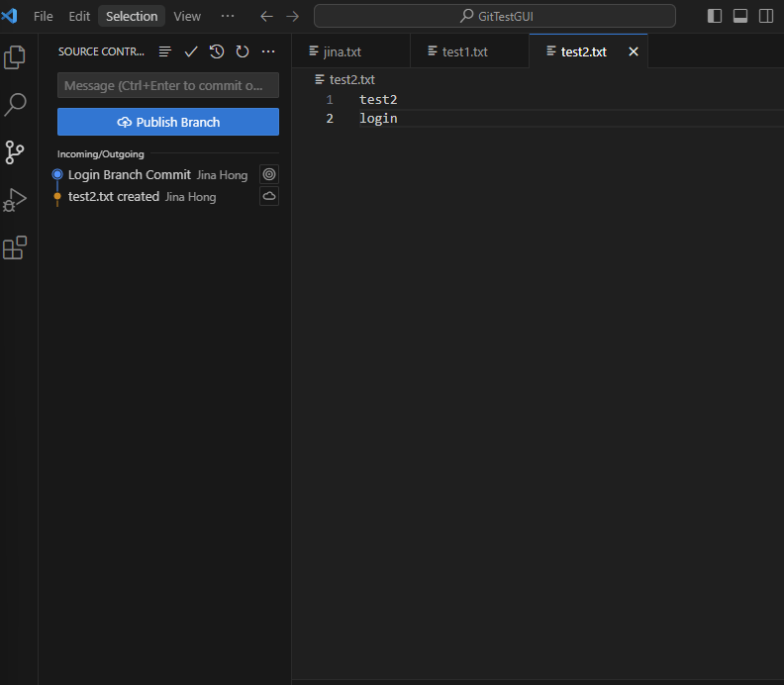Click line number 2 in the gutter
This screenshot has height=685, width=784.
330,119
